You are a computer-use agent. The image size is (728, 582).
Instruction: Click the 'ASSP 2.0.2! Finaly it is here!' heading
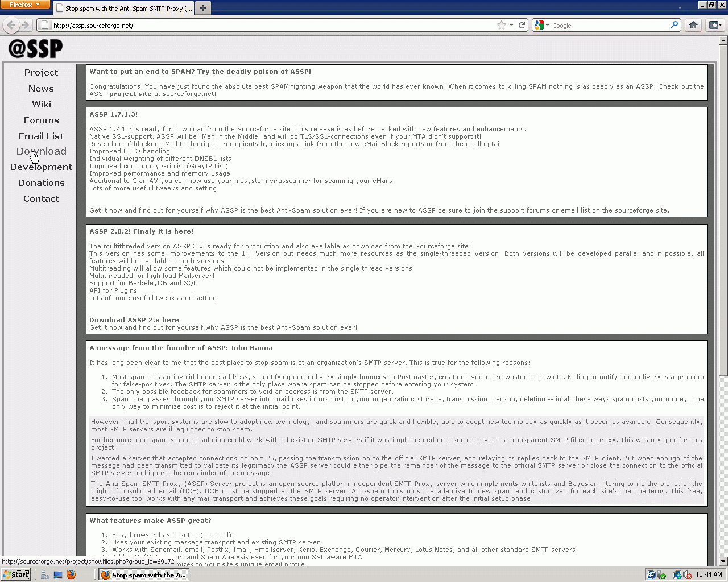point(141,231)
